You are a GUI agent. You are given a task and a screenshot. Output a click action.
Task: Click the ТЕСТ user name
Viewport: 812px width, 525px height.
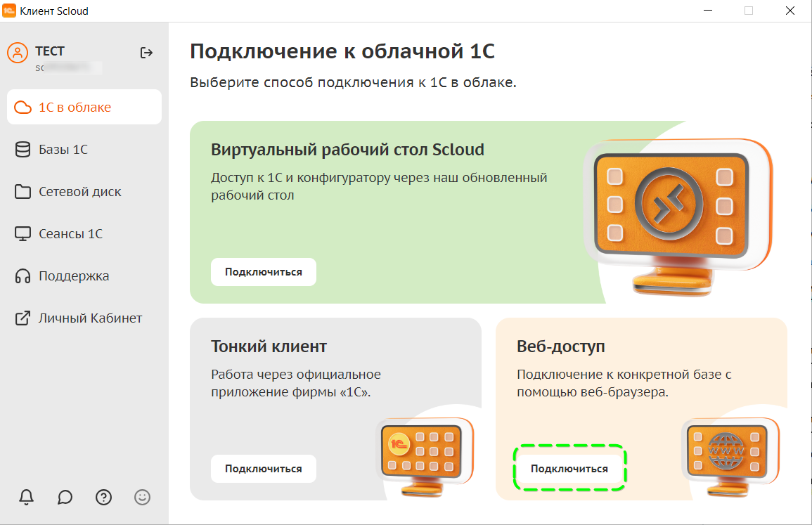[x=50, y=51]
